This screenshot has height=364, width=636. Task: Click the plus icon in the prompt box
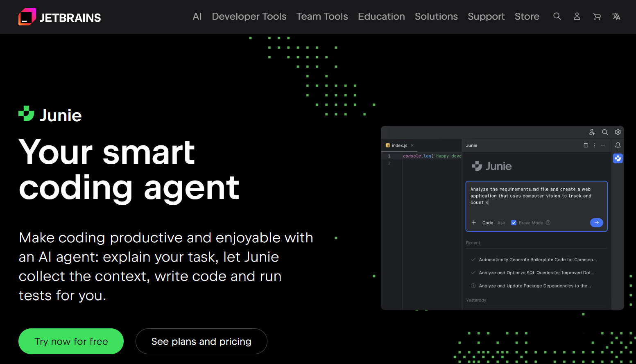474,222
